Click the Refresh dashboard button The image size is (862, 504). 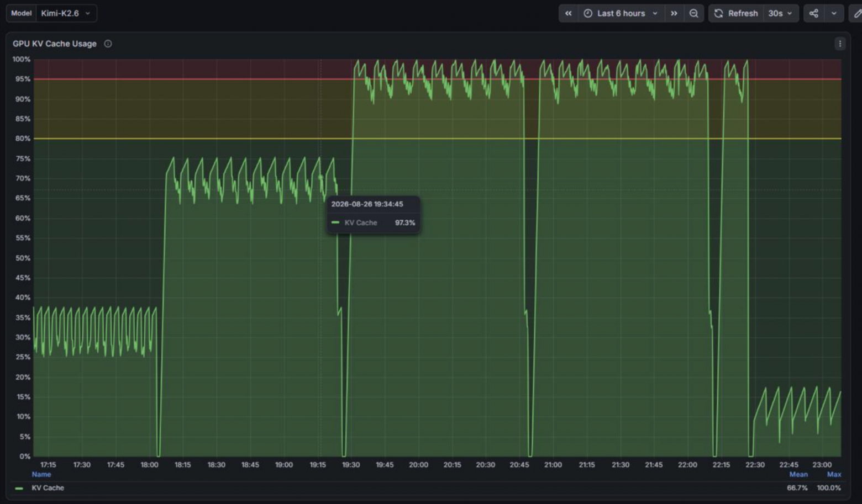(x=735, y=13)
